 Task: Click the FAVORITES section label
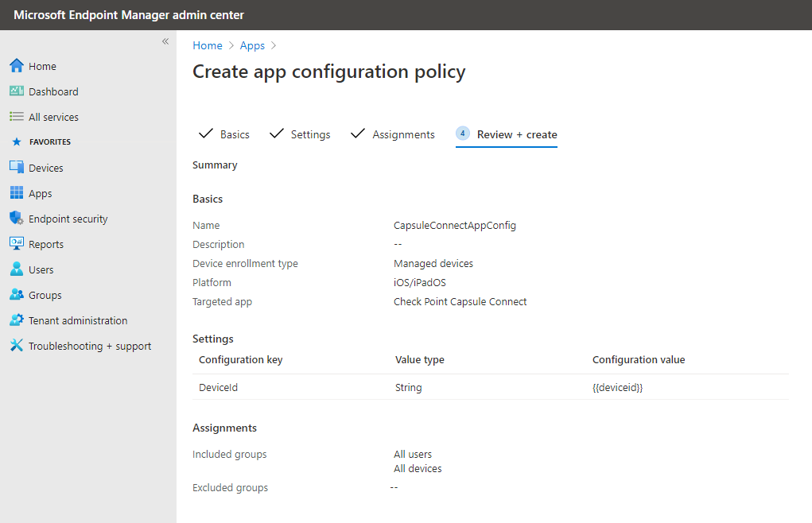pyautogui.click(x=50, y=141)
